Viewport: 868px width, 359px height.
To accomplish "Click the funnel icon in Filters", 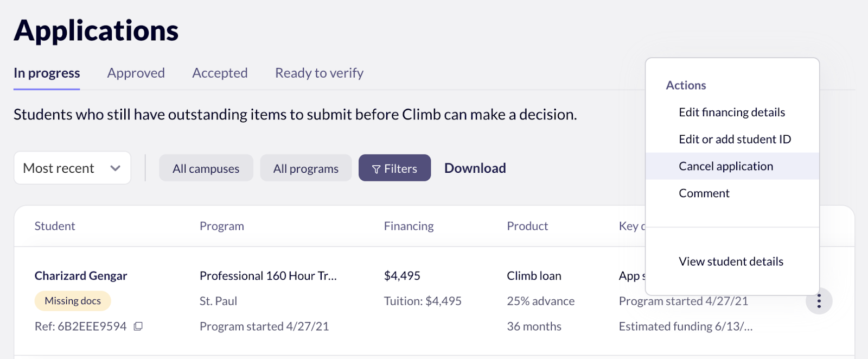I will point(376,169).
